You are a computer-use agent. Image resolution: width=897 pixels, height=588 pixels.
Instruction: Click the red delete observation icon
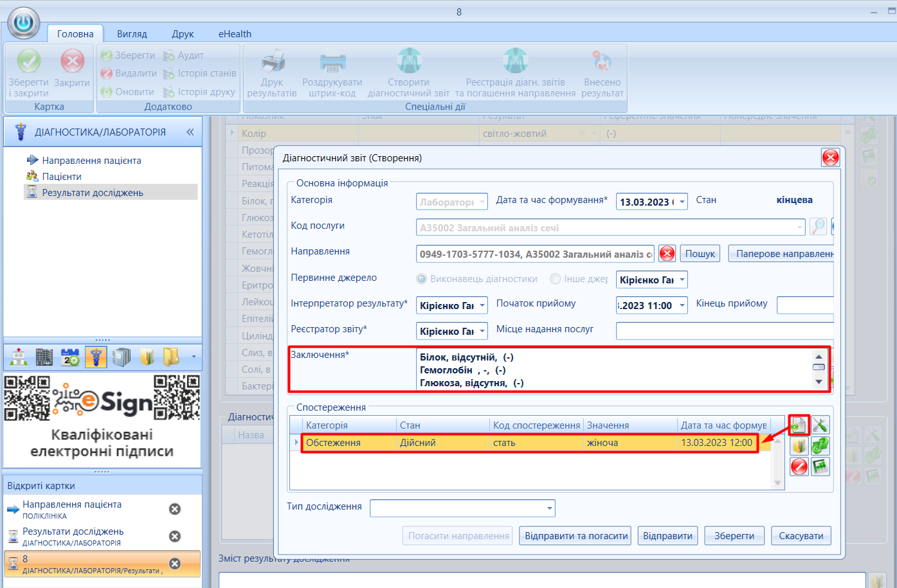click(799, 466)
